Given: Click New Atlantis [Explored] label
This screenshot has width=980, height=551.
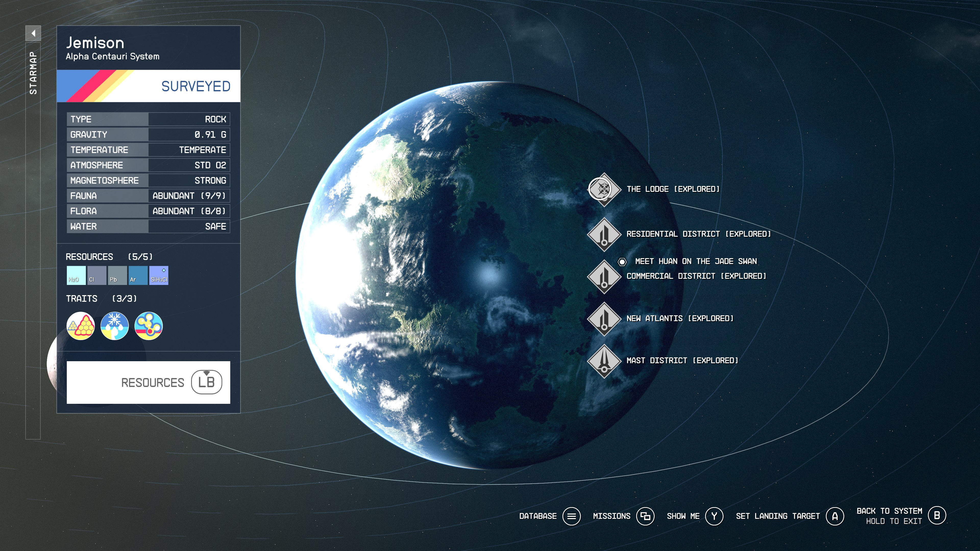Looking at the screenshot, I should point(680,318).
